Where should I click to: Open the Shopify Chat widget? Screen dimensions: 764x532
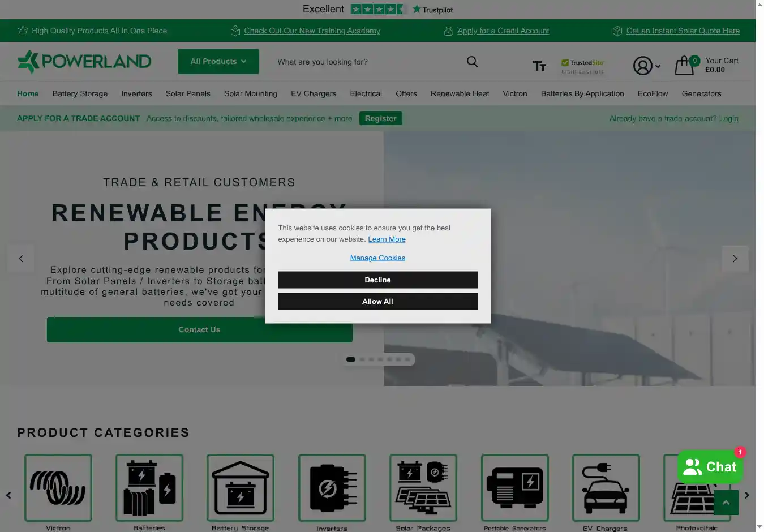[710, 467]
